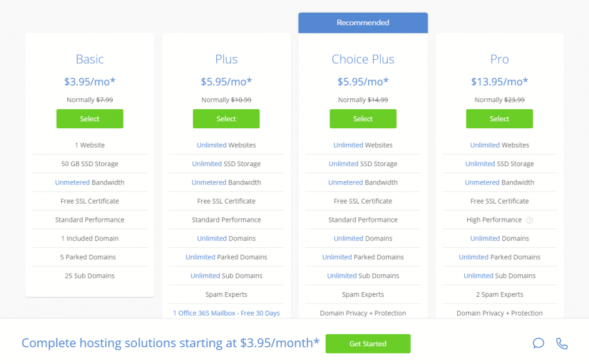Select the Choice Plus hosting plan

363,119
